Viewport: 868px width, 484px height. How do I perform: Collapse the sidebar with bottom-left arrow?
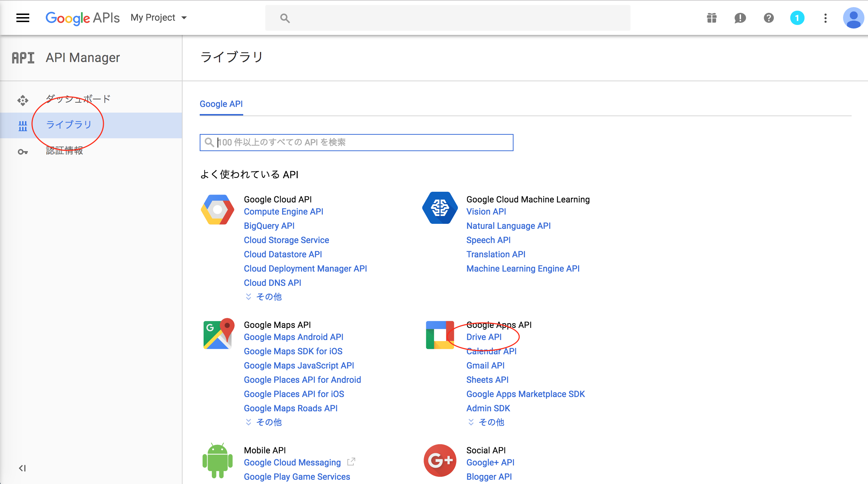point(22,469)
